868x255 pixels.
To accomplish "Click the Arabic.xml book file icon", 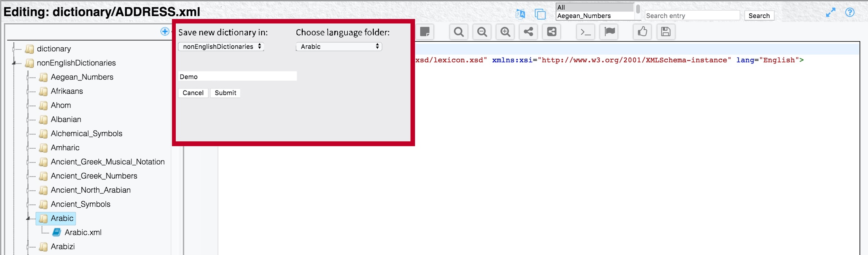I will point(57,232).
